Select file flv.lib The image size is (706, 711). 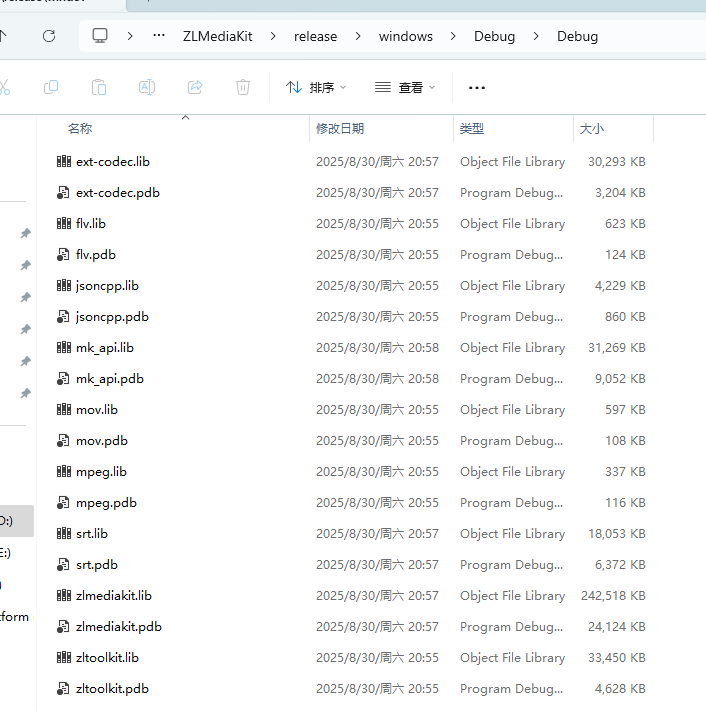pyautogui.click(x=91, y=224)
